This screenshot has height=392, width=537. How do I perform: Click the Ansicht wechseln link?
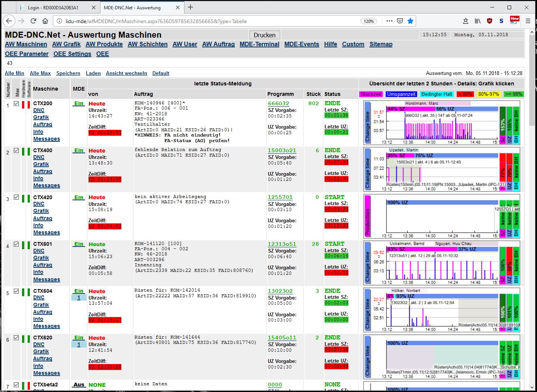coord(126,73)
